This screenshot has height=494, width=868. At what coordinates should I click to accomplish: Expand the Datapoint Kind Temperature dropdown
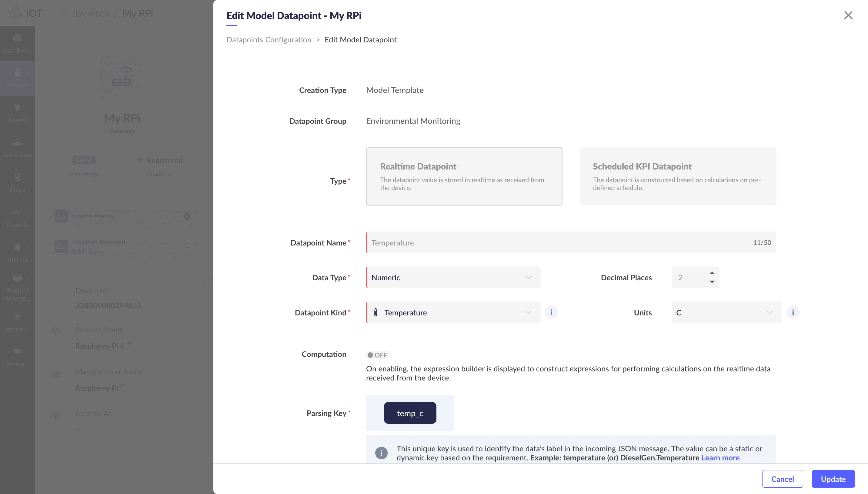click(453, 312)
